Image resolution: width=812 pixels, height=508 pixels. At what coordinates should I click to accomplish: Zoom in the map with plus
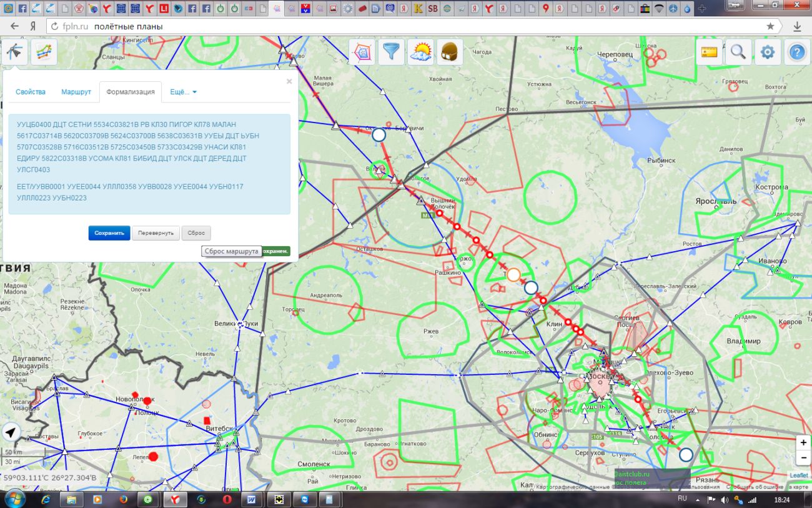(x=803, y=442)
